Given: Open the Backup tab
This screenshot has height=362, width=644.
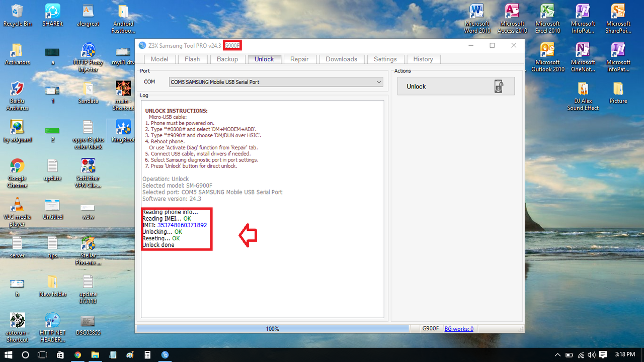Looking at the screenshot, I should (227, 59).
